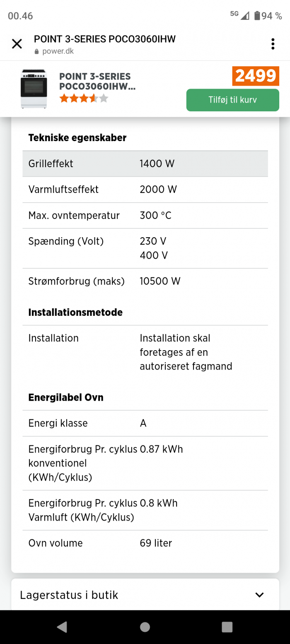Tap the Android recent apps square
The height and width of the screenshot is (644, 290).
coord(227,627)
